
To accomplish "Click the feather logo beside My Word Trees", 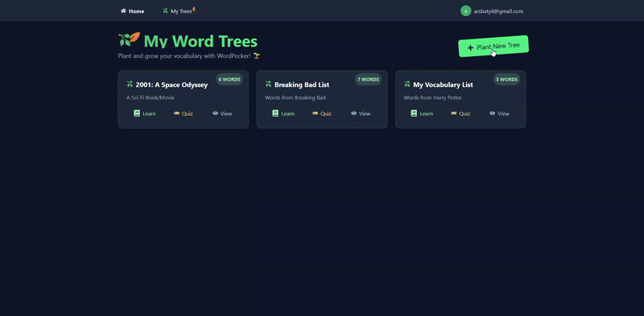I will (130, 39).
